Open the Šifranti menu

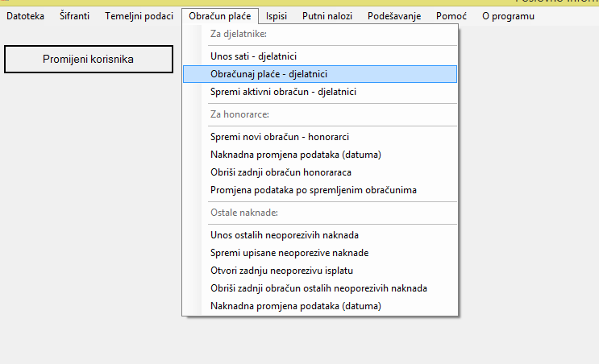pos(74,15)
